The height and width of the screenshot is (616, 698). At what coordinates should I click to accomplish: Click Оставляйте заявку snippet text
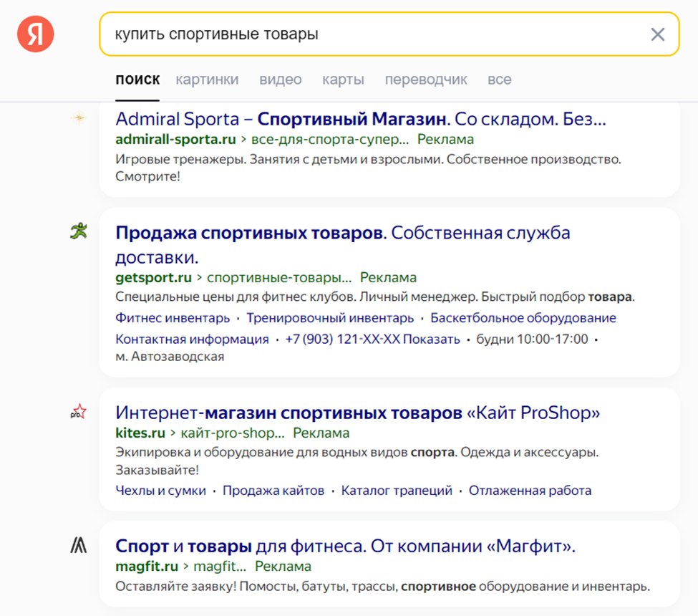(382, 586)
